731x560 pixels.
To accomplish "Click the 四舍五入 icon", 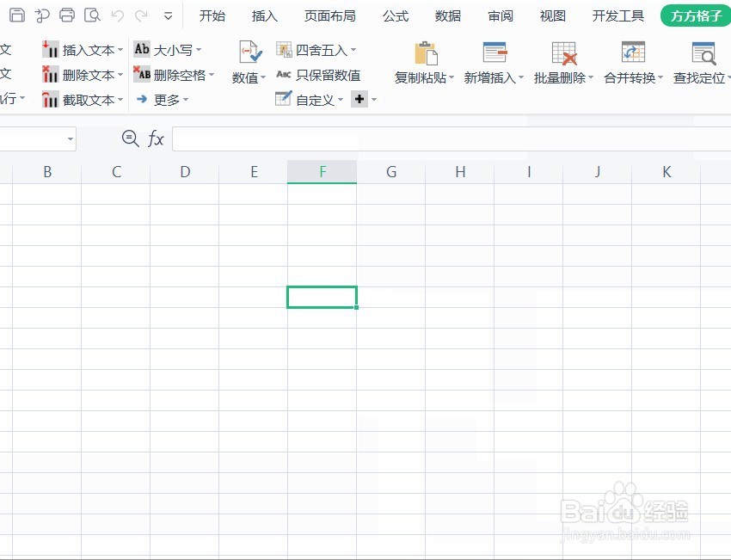I will [284, 49].
